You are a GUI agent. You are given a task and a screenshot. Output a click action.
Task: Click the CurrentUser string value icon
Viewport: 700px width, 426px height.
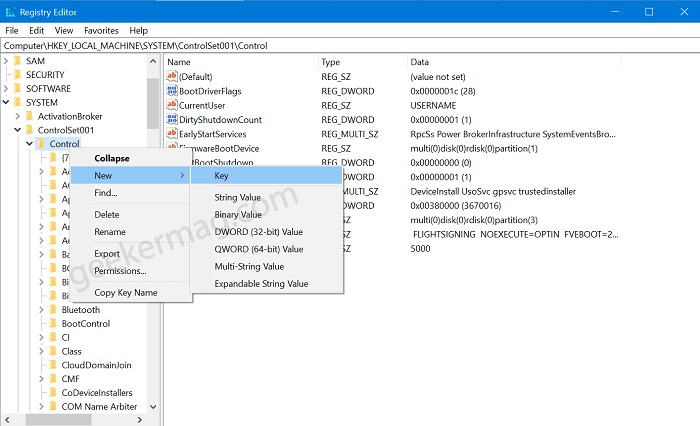(172, 105)
